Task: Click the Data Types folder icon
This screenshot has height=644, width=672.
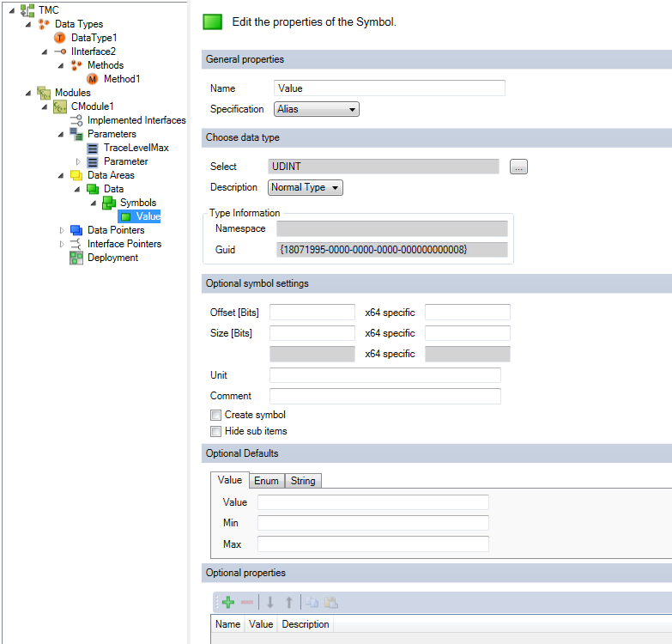Action: (43, 24)
